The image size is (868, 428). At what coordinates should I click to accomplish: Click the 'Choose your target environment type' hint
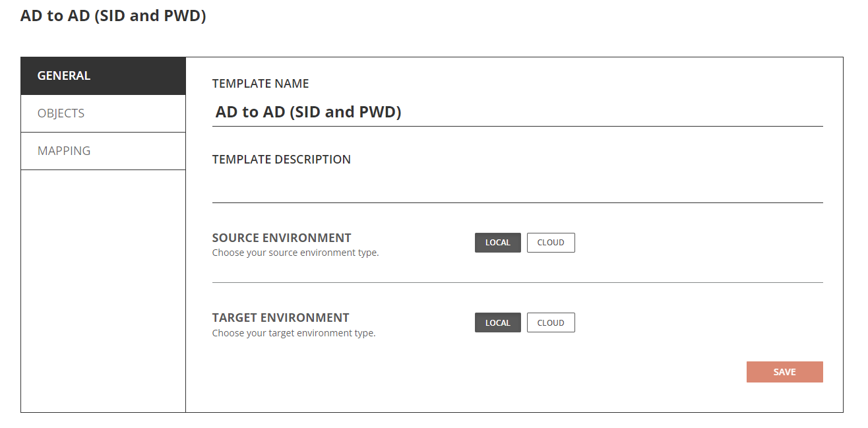[294, 333]
